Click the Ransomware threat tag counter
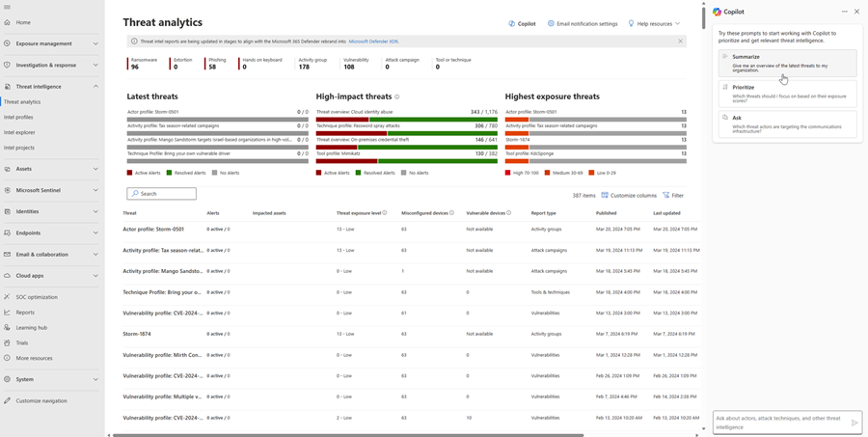Image resolution: width=868 pixels, height=437 pixels. tap(143, 64)
